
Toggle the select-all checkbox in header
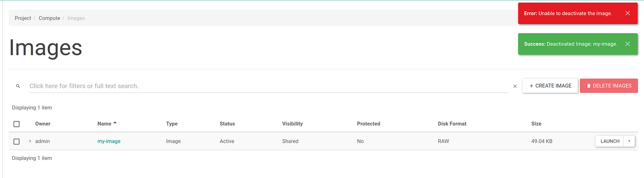point(16,124)
